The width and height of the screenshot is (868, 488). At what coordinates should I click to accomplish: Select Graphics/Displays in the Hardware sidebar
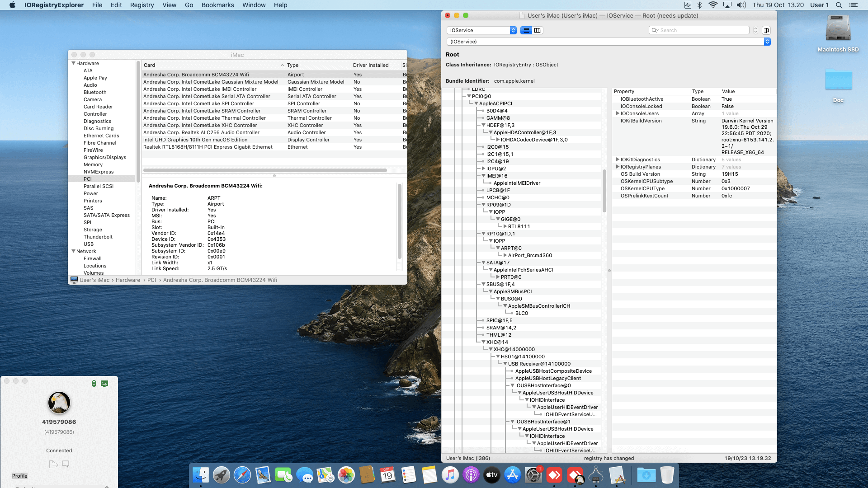[x=105, y=157]
